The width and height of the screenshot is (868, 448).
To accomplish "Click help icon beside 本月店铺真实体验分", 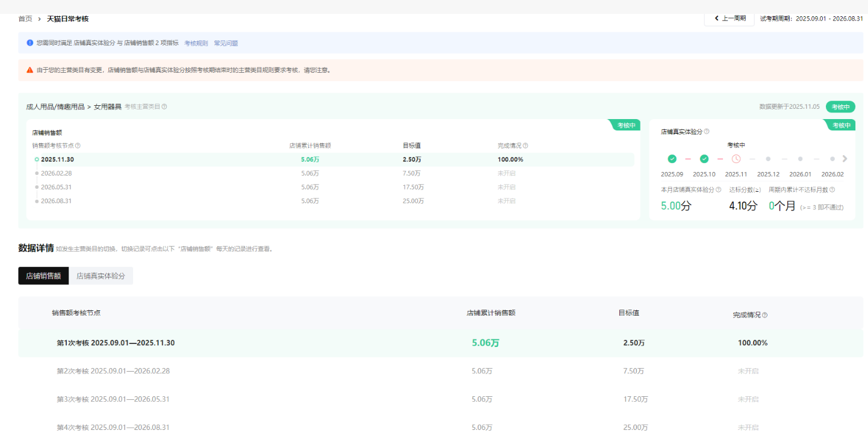I will pyautogui.click(x=718, y=190).
